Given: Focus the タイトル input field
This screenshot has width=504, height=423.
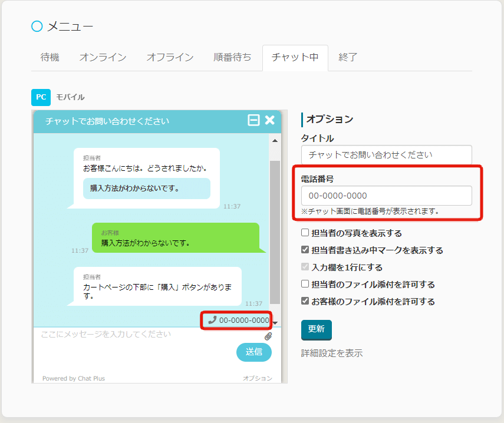Looking at the screenshot, I should click(386, 155).
